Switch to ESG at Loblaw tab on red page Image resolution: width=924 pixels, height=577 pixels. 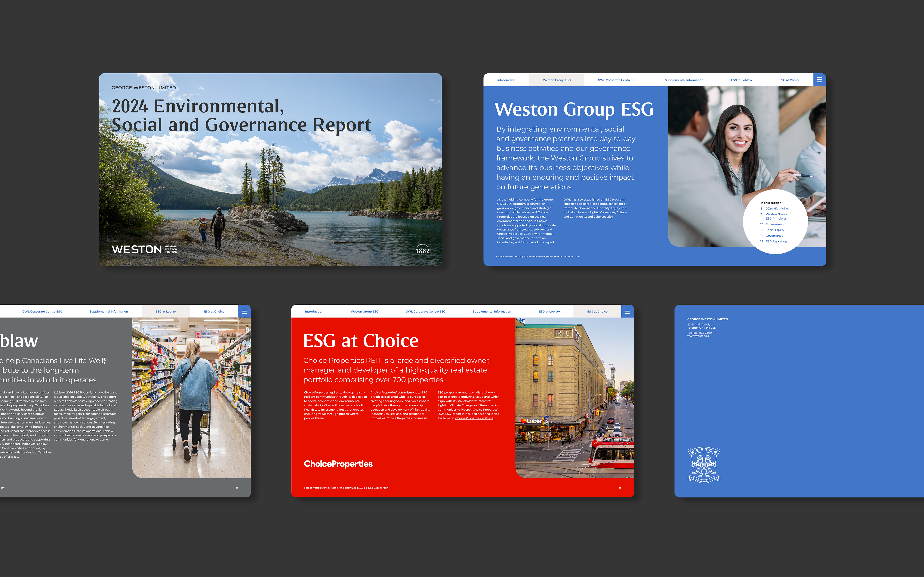click(x=549, y=312)
